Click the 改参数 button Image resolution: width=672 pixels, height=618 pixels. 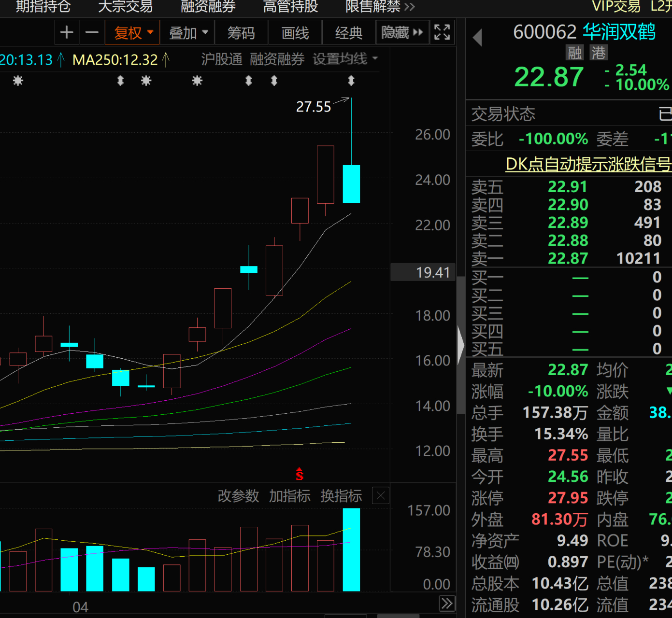pos(238,496)
